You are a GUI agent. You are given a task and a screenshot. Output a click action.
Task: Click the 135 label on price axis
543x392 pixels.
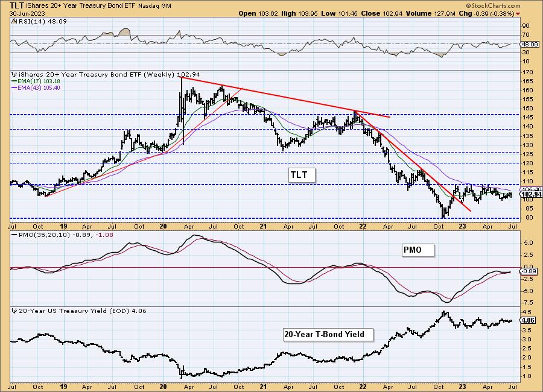(x=528, y=136)
